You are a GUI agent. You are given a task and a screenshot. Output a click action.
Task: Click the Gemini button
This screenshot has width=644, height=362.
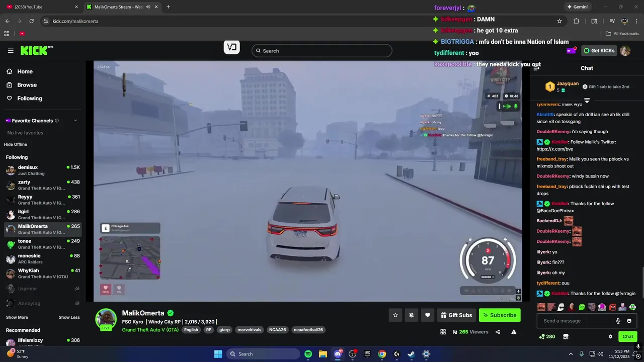577,7
